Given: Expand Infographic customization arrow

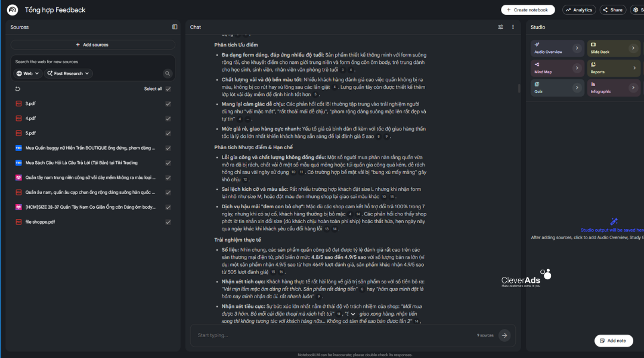Looking at the screenshot, I should [633, 88].
